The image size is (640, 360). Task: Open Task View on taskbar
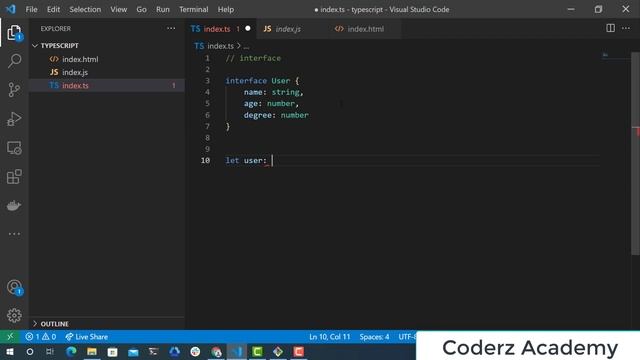tap(50, 351)
